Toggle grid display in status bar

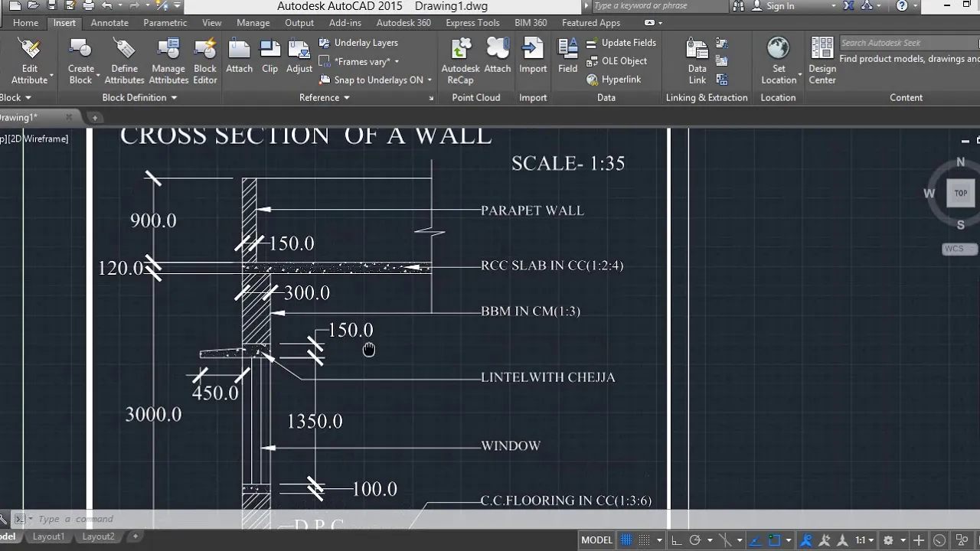pos(626,540)
